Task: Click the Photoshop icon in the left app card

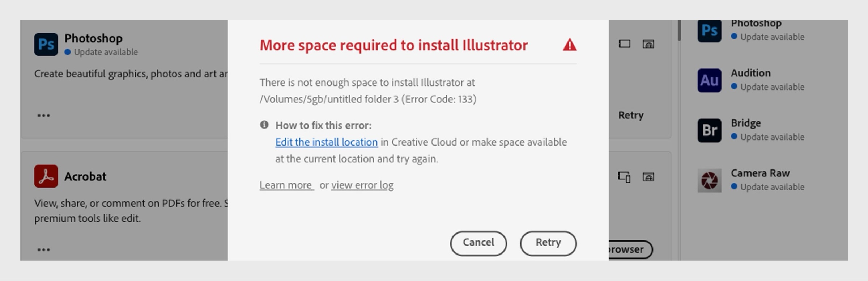Action: pyautogui.click(x=46, y=45)
